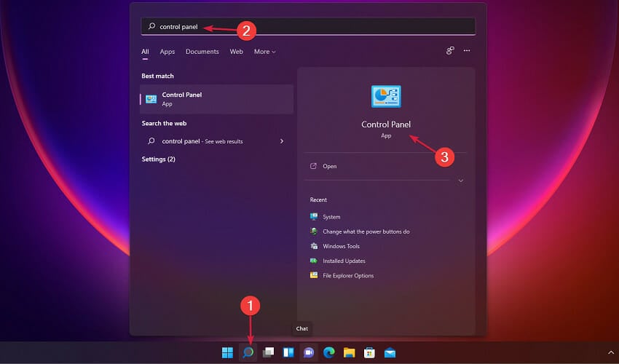Switch to the Documents tab
Viewport: 619px width, 364px height.
pos(202,52)
